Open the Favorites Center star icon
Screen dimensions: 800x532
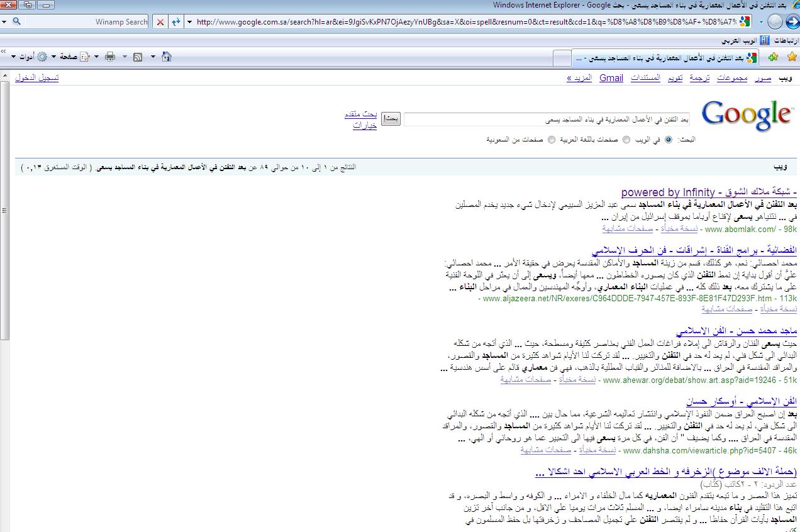792,57
